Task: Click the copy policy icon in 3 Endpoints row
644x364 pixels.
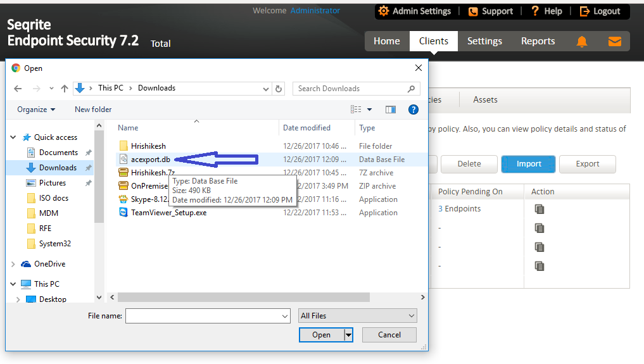Action: pyautogui.click(x=540, y=210)
